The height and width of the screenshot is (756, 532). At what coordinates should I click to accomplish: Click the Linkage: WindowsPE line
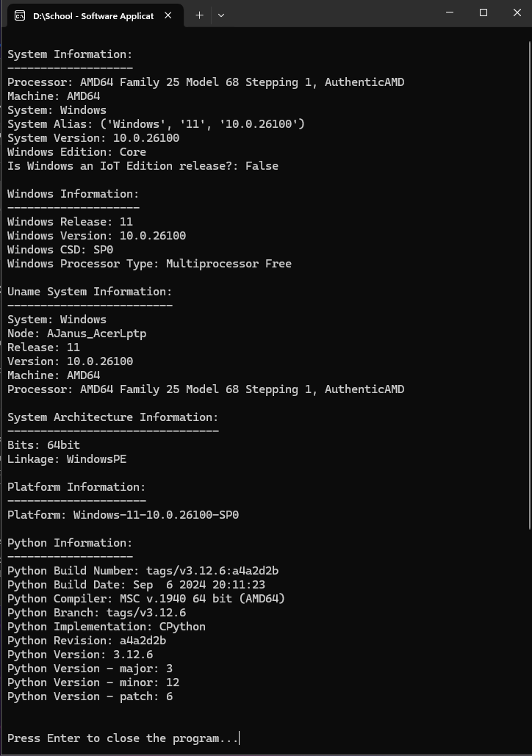coord(67,459)
